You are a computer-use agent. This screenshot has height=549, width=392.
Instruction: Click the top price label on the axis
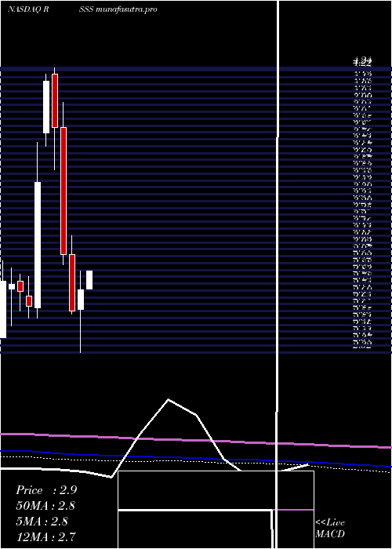(362, 62)
